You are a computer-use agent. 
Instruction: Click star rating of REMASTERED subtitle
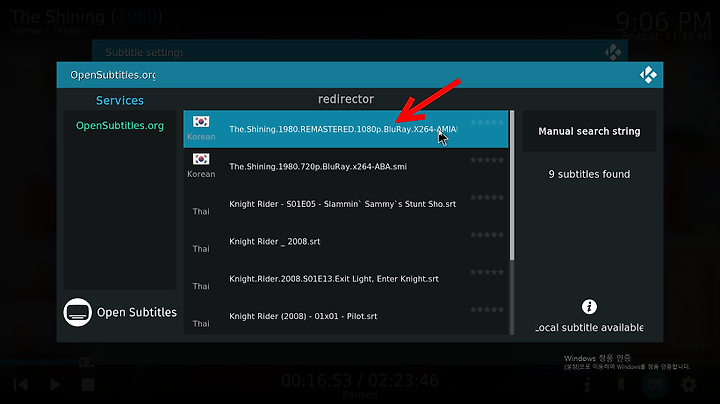487,123
